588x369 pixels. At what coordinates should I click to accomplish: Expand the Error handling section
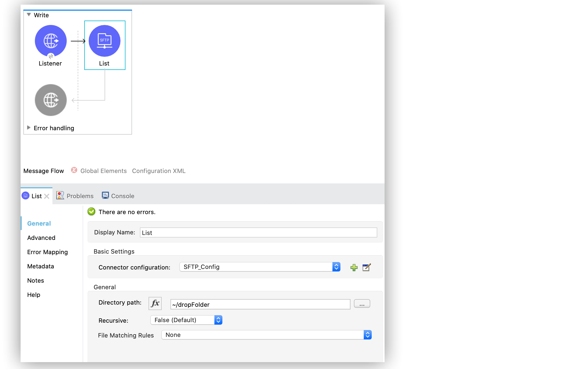coord(29,127)
